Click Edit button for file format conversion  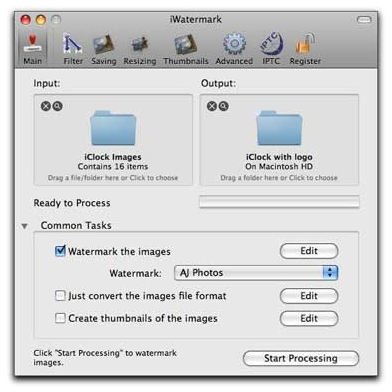[309, 296]
